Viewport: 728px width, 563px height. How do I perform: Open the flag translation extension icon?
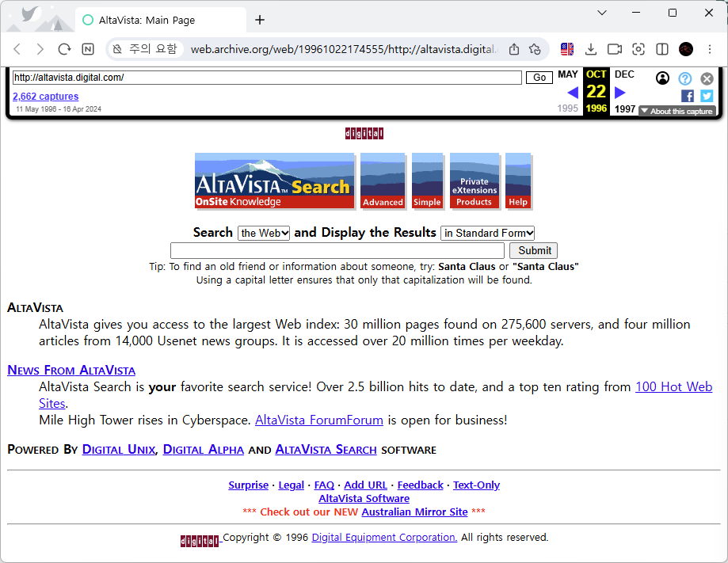[x=567, y=49]
